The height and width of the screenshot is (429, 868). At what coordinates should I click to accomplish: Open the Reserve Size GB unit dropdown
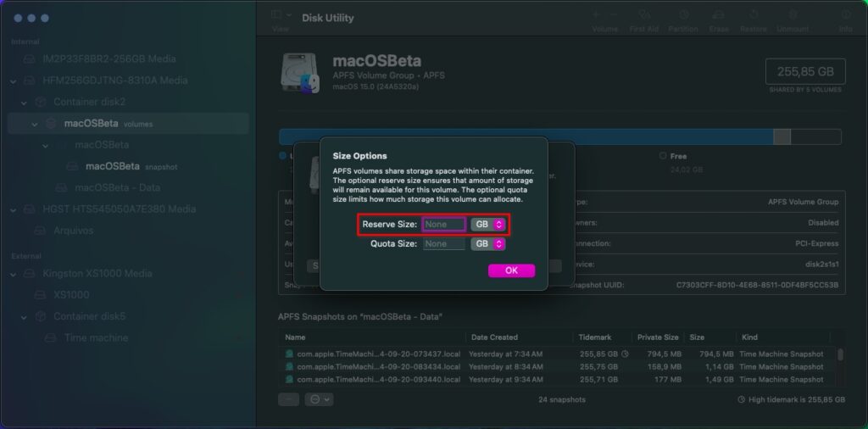point(487,224)
